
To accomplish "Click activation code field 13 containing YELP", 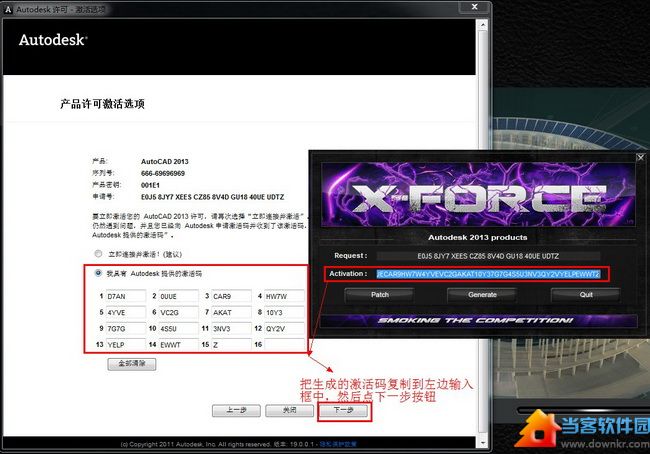I will tap(126, 345).
